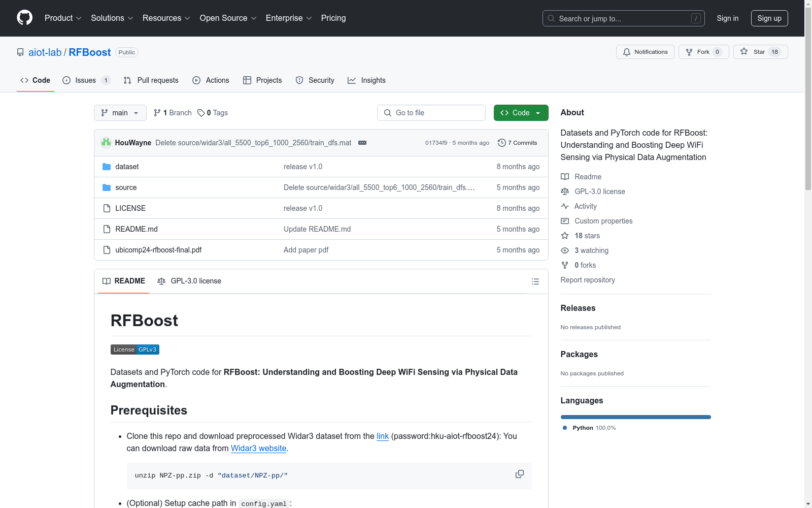The width and height of the screenshot is (812, 508).
Task: Fork the RFBoost repository
Action: coord(704,52)
